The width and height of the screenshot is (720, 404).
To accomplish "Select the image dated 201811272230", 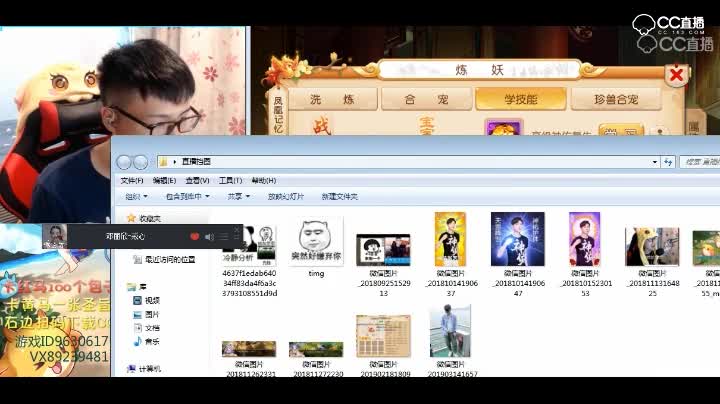I will [316, 349].
